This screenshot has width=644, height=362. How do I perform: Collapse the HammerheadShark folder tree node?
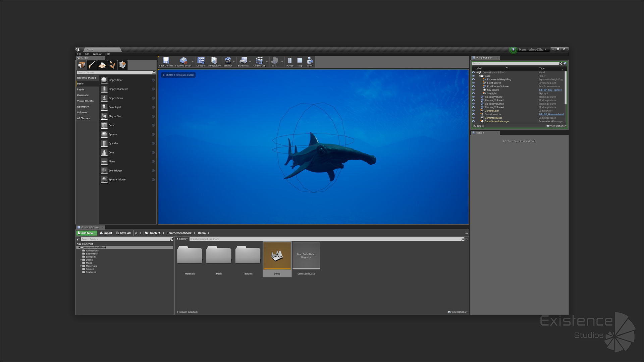point(79,247)
